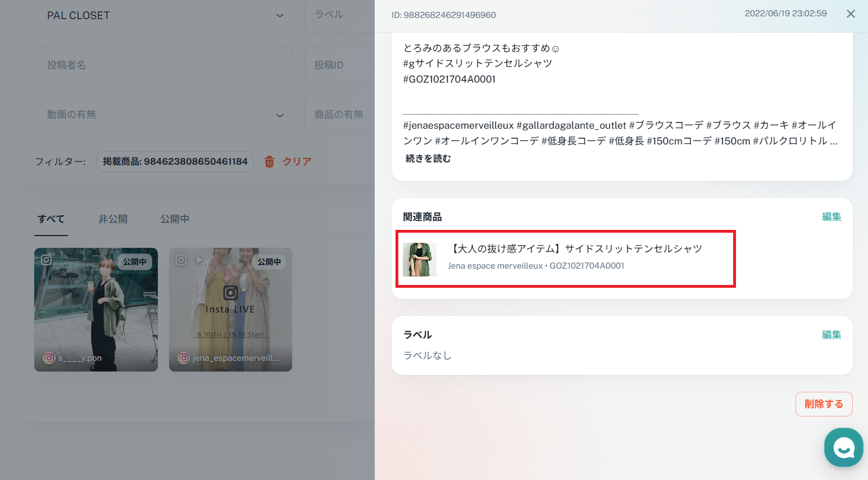Click the ラベルなし text
Image resolution: width=868 pixels, height=480 pixels.
point(428,356)
